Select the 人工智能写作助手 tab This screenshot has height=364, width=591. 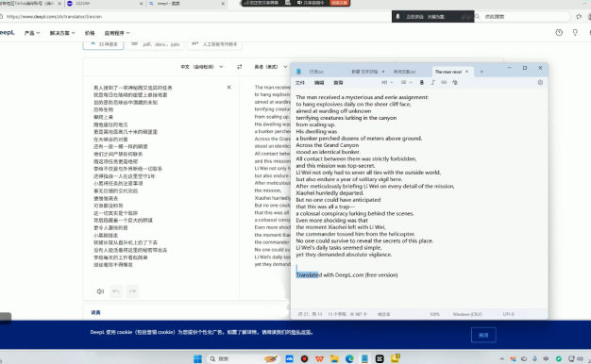(214, 44)
